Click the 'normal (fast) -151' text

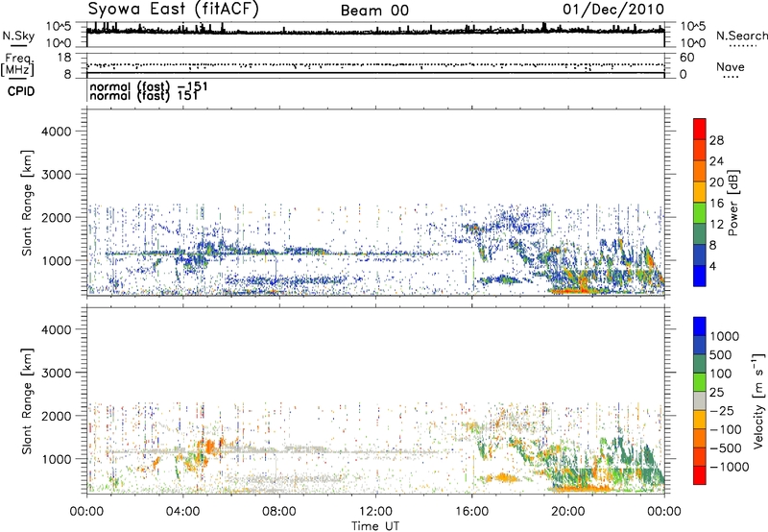coord(149,86)
